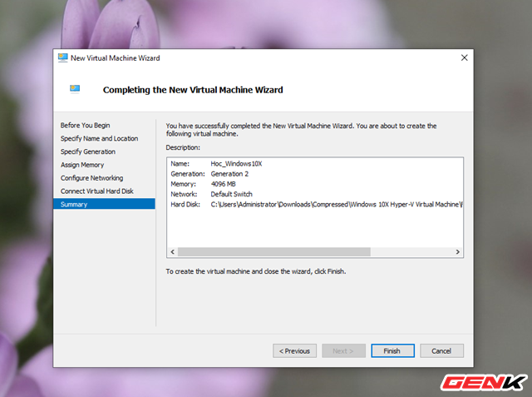Cancel the New Virtual Machine Wizard
Screen dimensions: 532x397
tap(441, 351)
